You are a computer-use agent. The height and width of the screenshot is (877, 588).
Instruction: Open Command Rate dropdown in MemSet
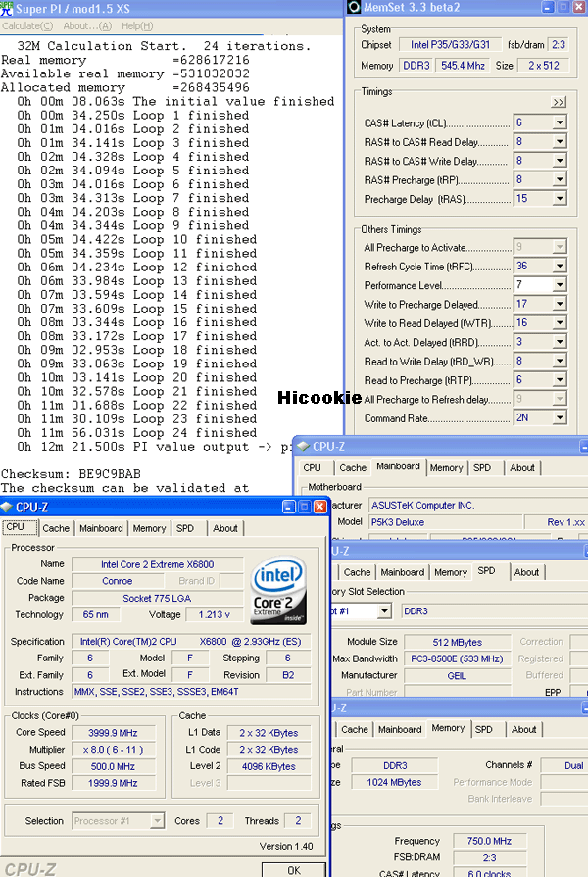[560, 417]
